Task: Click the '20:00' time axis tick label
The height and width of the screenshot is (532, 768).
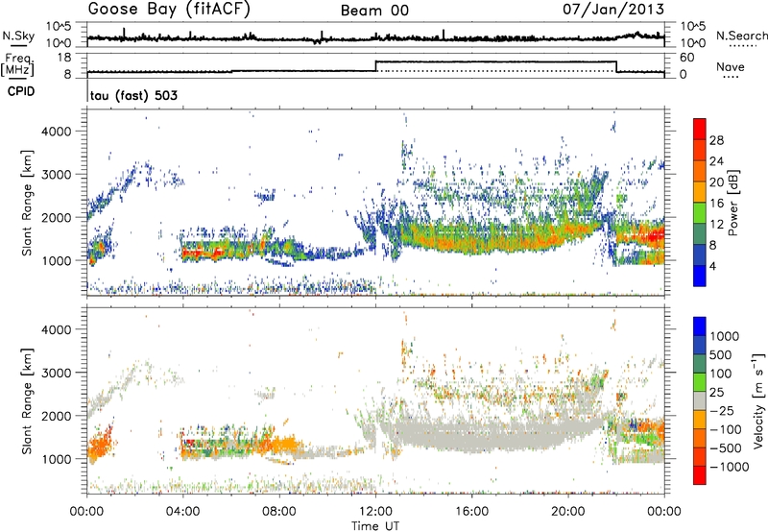Action: [568, 512]
